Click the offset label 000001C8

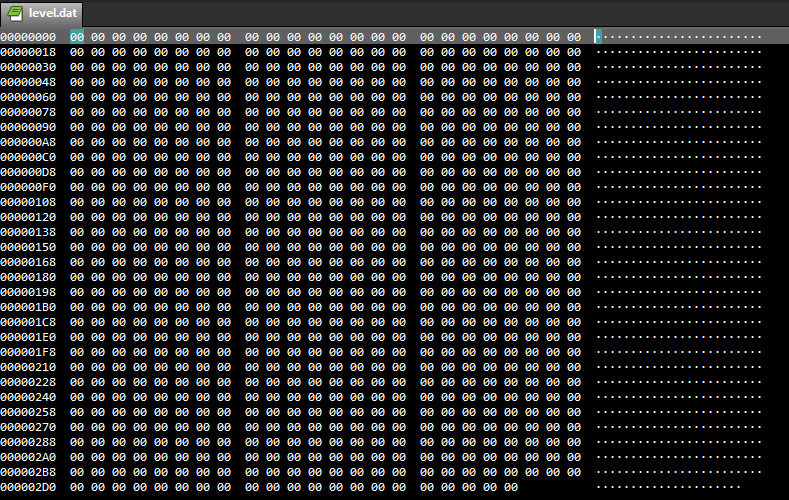point(28,322)
